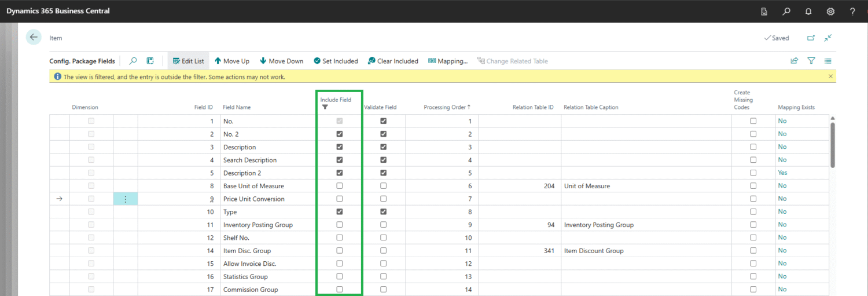
Task: Open the document page icon in header
Action: 764,11
